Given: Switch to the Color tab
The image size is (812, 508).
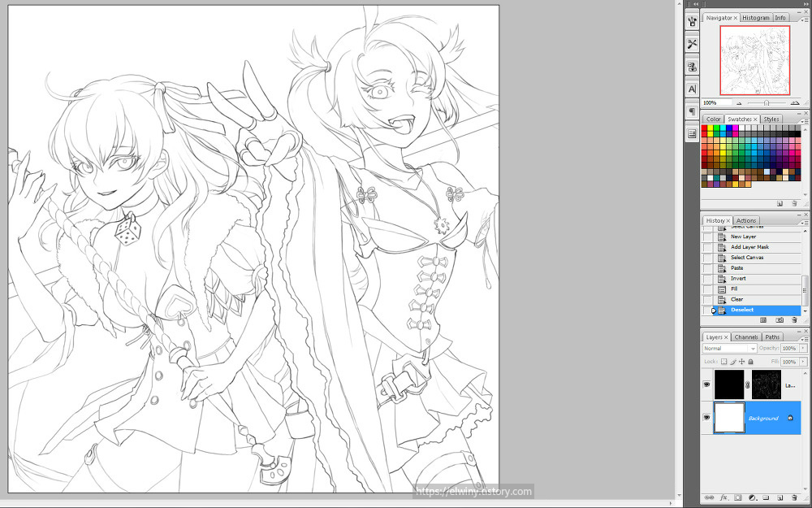Looking at the screenshot, I should click(x=713, y=119).
